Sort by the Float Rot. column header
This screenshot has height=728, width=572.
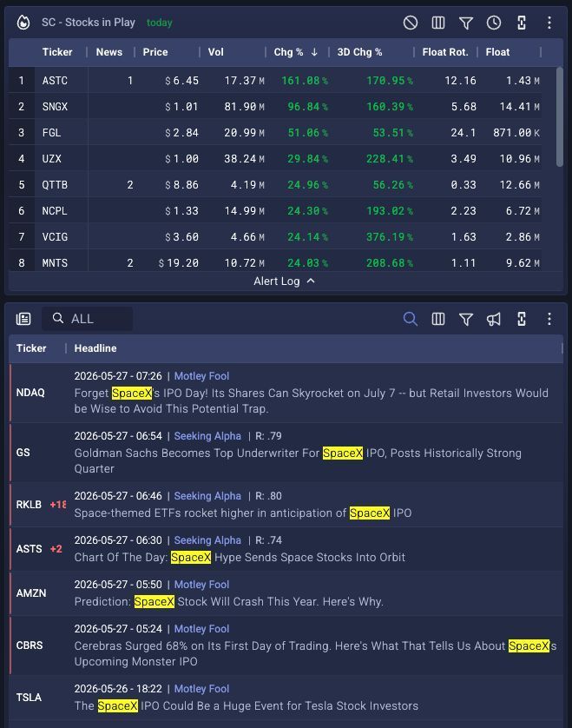click(x=445, y=52)
